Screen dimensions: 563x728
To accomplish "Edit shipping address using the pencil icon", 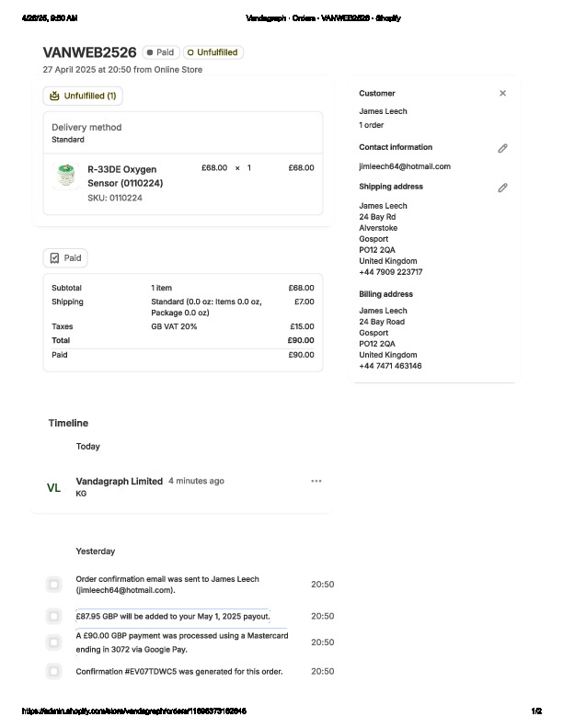I will pos(502,188).
